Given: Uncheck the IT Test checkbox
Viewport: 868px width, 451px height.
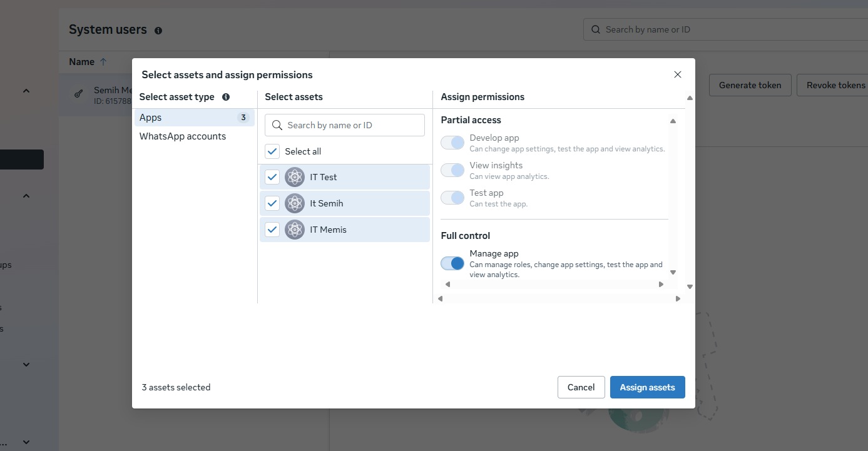Looking at the screenshot, I should pos(272,177).
